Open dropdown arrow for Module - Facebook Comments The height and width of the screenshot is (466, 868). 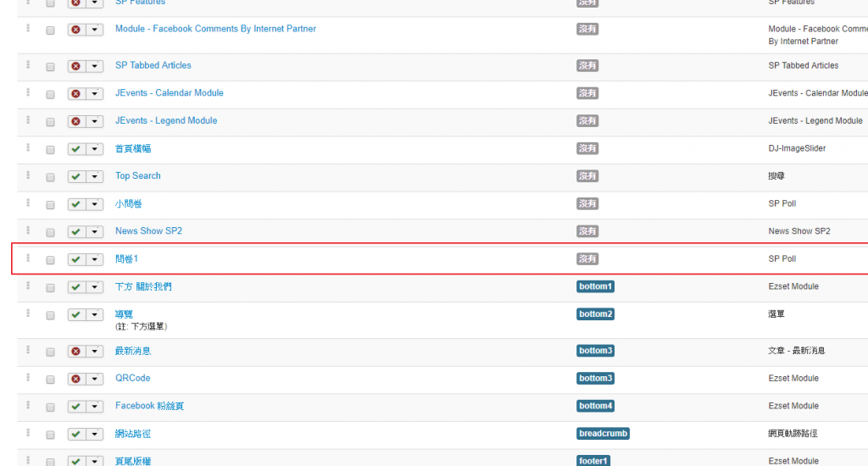pyautogui.click(x=95, y=30)
